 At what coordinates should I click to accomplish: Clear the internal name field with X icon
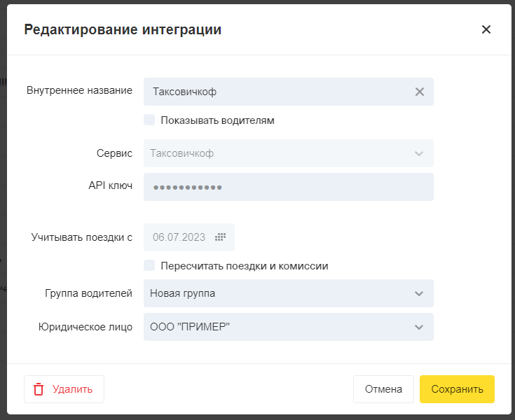420,92
